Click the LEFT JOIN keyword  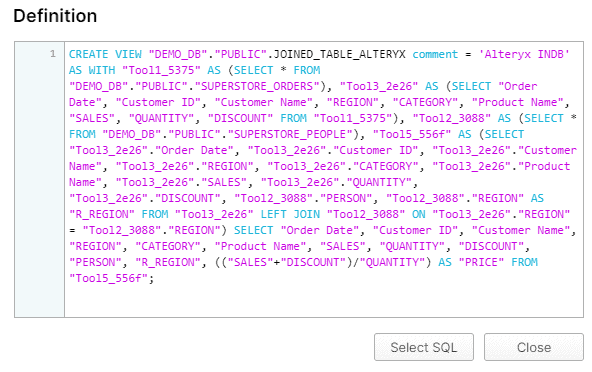(290, 215)
